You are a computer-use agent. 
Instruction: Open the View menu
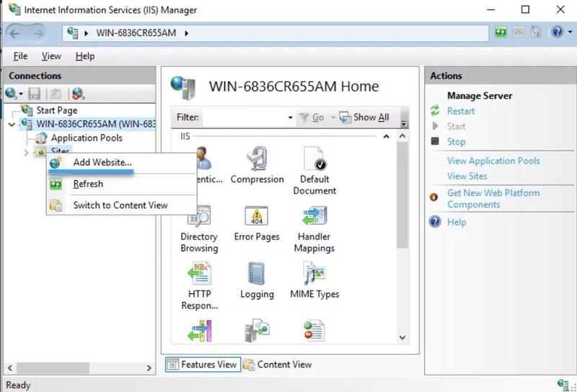coord(51,56)
